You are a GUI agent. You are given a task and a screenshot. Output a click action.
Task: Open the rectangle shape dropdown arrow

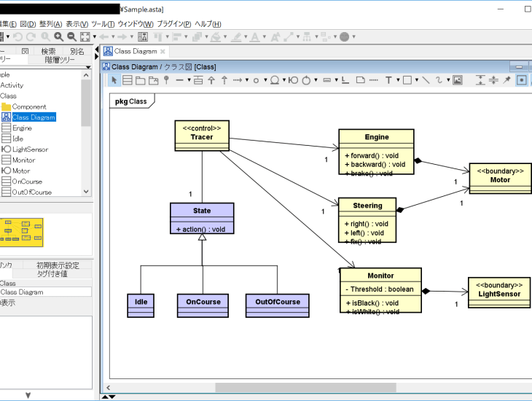tap(415, 80)
